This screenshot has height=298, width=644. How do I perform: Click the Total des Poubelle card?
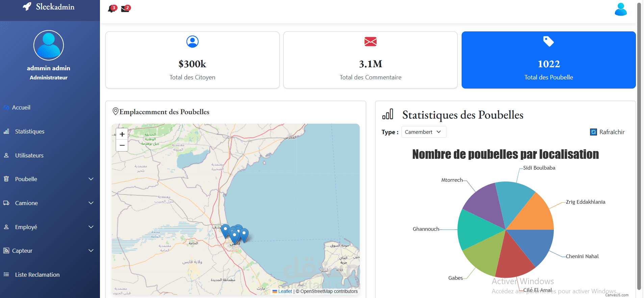coord(549,60)
